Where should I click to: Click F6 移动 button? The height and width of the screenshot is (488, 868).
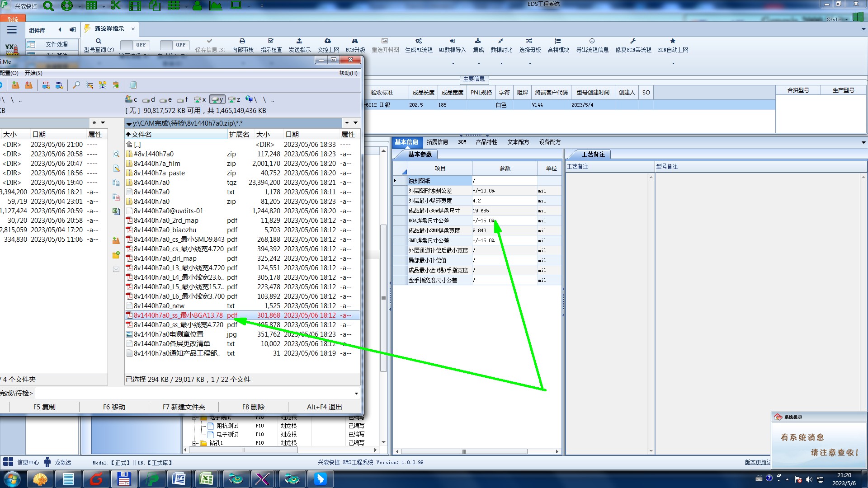[x=114, y=407]
